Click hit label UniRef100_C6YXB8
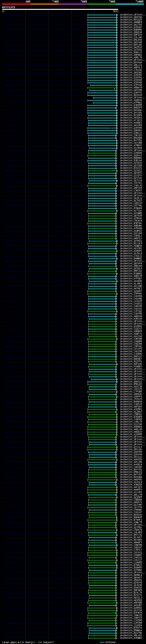The width and height of the screenshot is (146, 644). click(x=131, y=143)
